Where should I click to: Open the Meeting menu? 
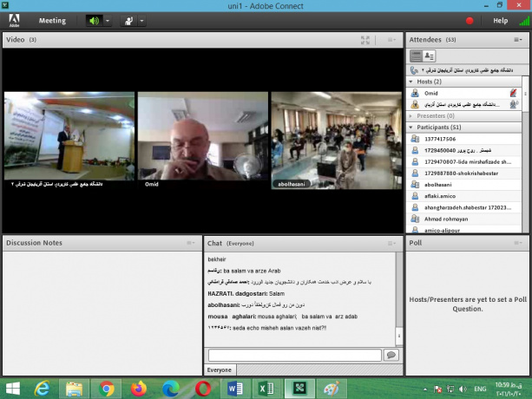pyautogui.click(x=52, y=20)
